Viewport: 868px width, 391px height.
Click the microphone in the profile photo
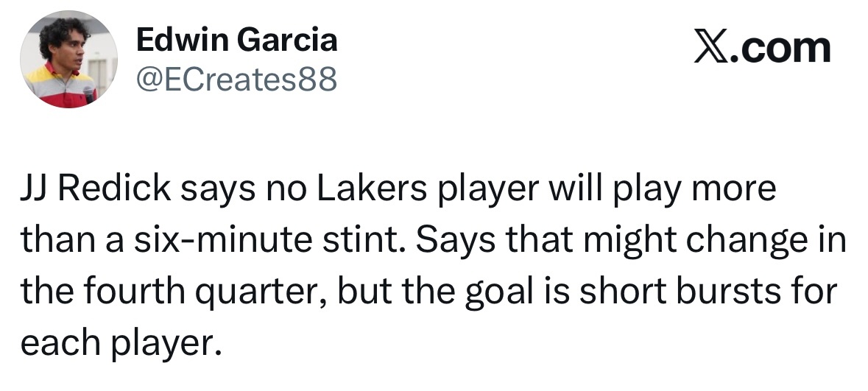(89, 94)
